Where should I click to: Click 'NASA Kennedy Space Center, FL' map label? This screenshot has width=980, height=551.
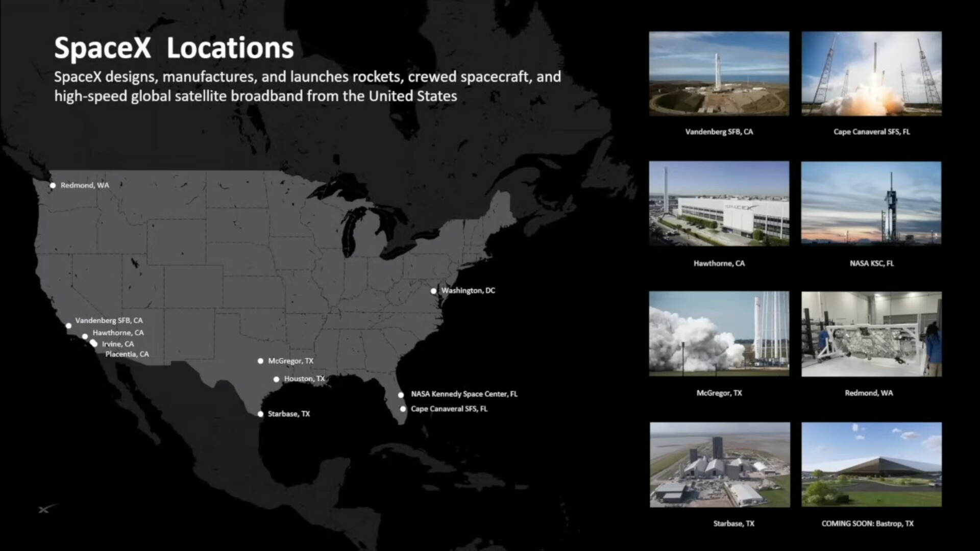464,394
